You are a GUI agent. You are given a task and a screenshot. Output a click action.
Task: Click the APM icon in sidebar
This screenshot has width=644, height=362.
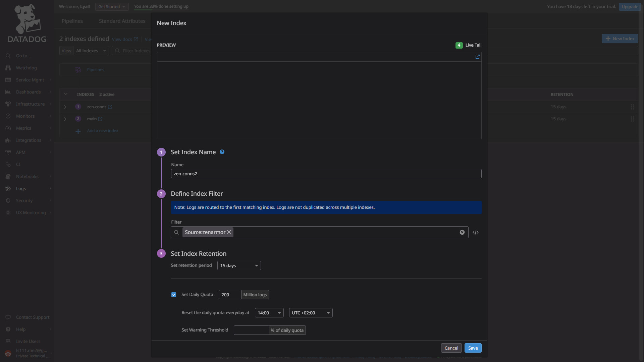(8, 152)
